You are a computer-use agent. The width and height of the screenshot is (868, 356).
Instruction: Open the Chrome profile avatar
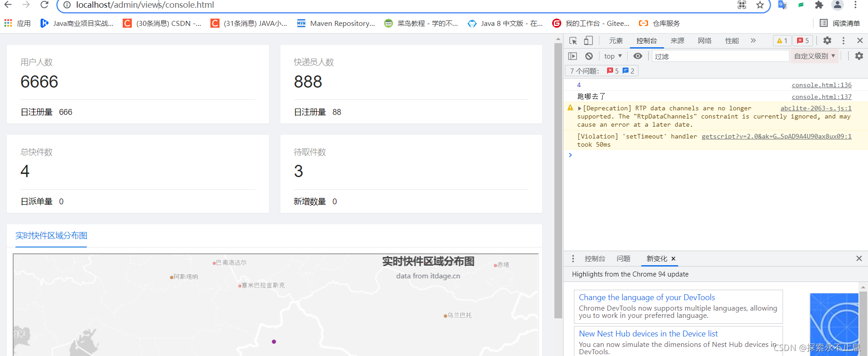coord(837,5)
